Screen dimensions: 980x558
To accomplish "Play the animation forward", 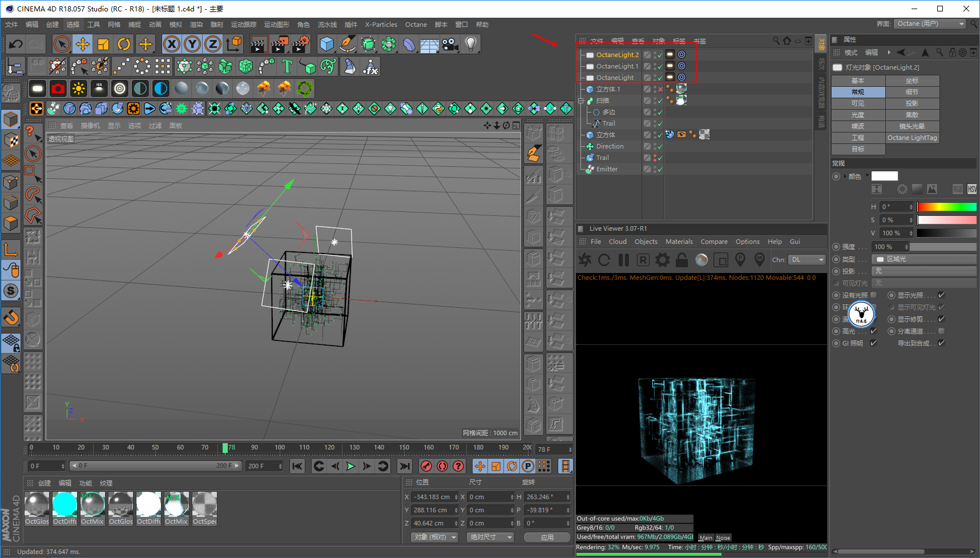I will (350, 466).
